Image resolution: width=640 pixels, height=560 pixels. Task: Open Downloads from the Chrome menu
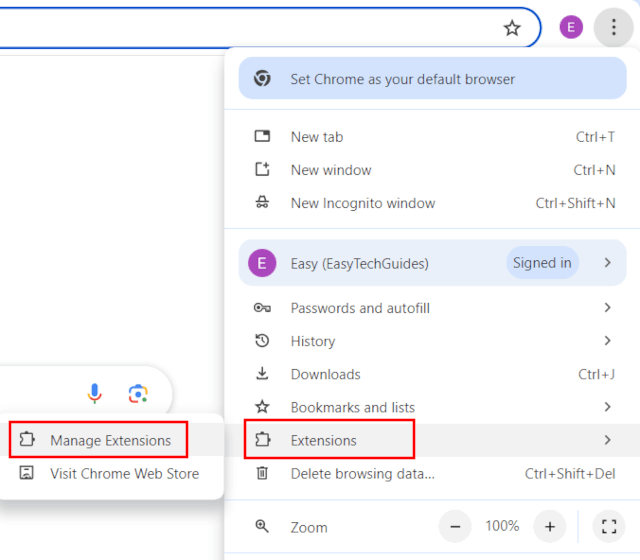click(x=325, y=374)
